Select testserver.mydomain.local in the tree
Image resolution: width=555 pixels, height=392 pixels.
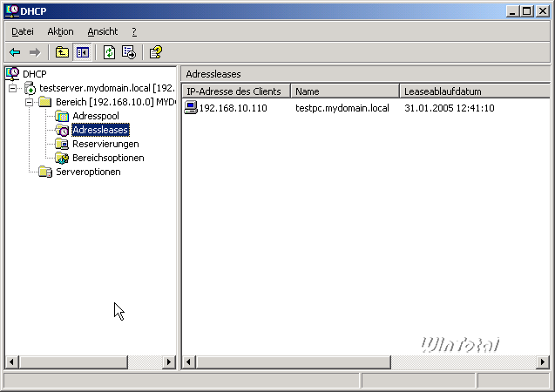click(x=107, y=88)
